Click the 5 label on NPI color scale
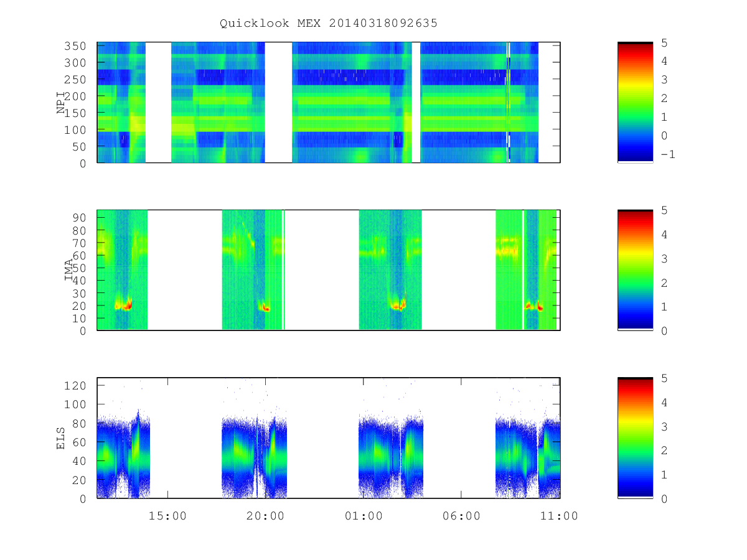Image resolution: width=747 pixels, height=560 pixels. click(x=664, y=42)
